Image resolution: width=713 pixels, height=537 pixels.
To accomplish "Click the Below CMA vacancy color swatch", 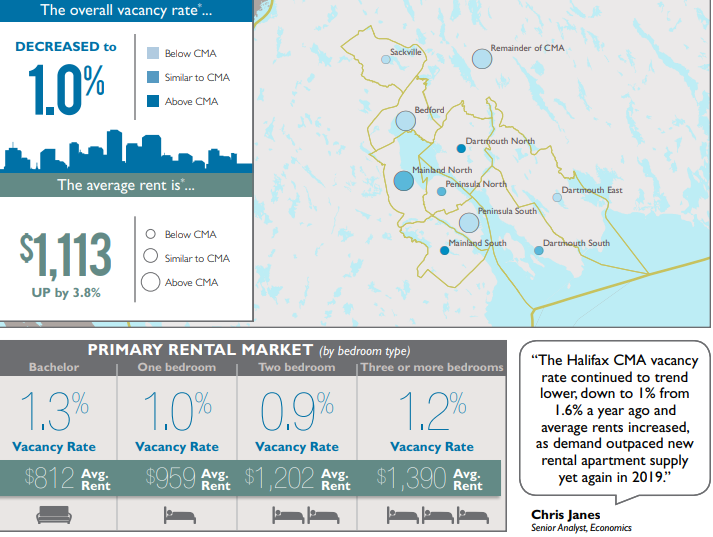I will tap(152, 54).
